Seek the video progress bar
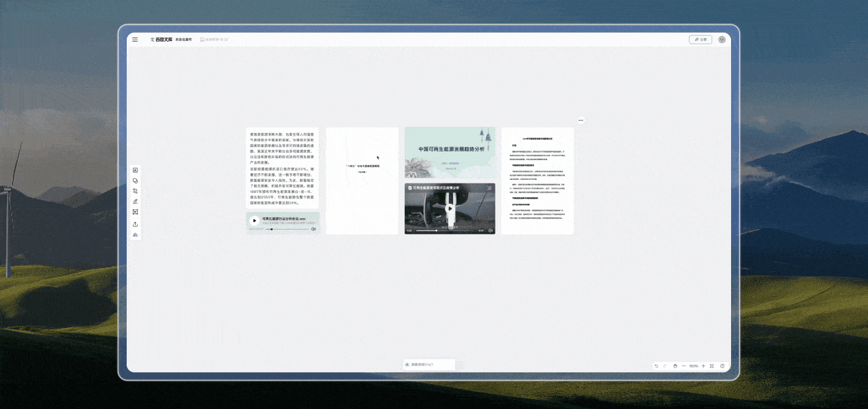 click(446, 230)
